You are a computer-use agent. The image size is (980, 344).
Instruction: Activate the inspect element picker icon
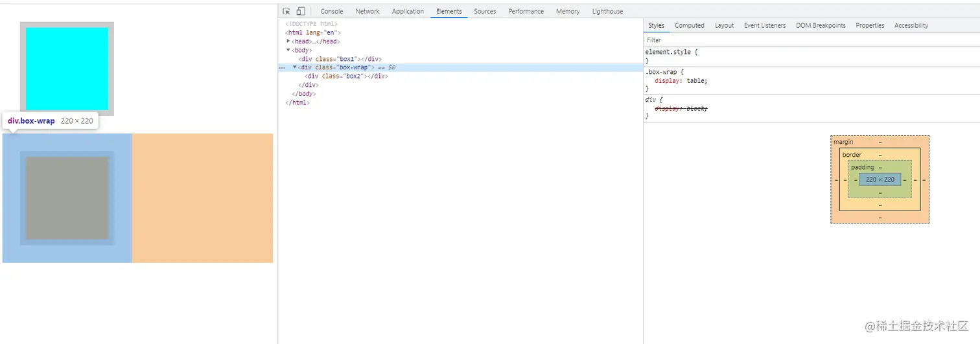[286, 11]
